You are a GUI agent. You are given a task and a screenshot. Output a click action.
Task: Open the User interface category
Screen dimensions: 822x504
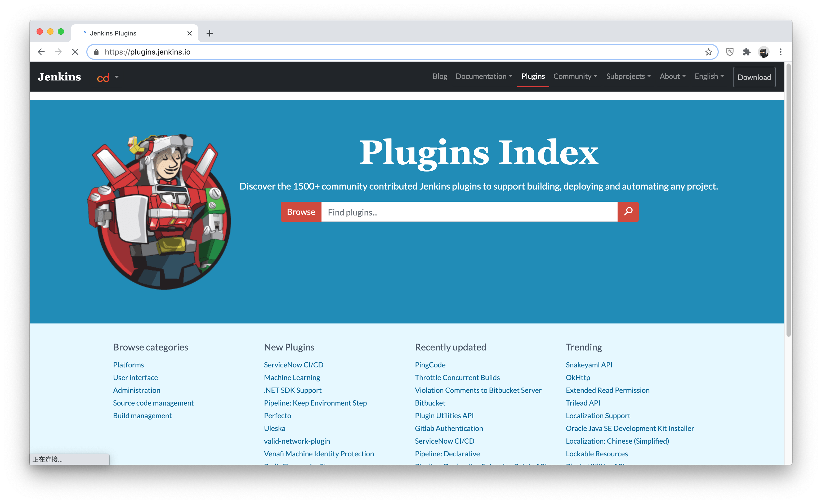[135, 377]
